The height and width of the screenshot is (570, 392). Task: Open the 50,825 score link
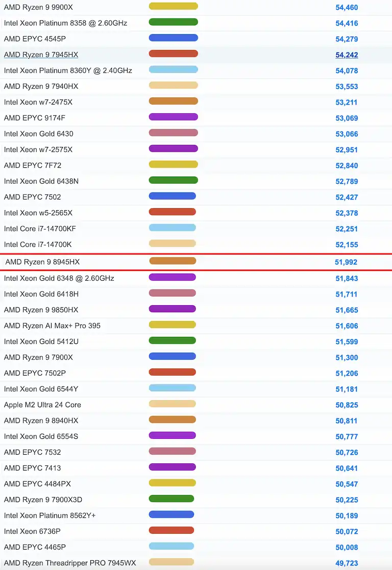coord(347,405)
